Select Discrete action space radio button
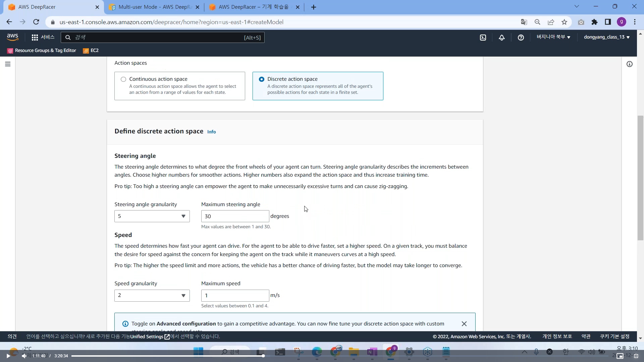This screenshot has height=362, width=644. pyautogui.click(x=262, y=79)
